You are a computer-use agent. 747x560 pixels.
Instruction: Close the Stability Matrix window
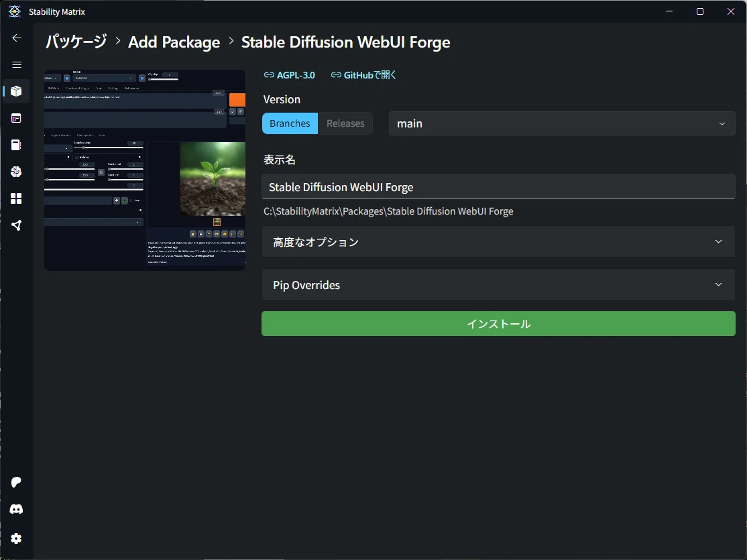[x=730, y=11]
